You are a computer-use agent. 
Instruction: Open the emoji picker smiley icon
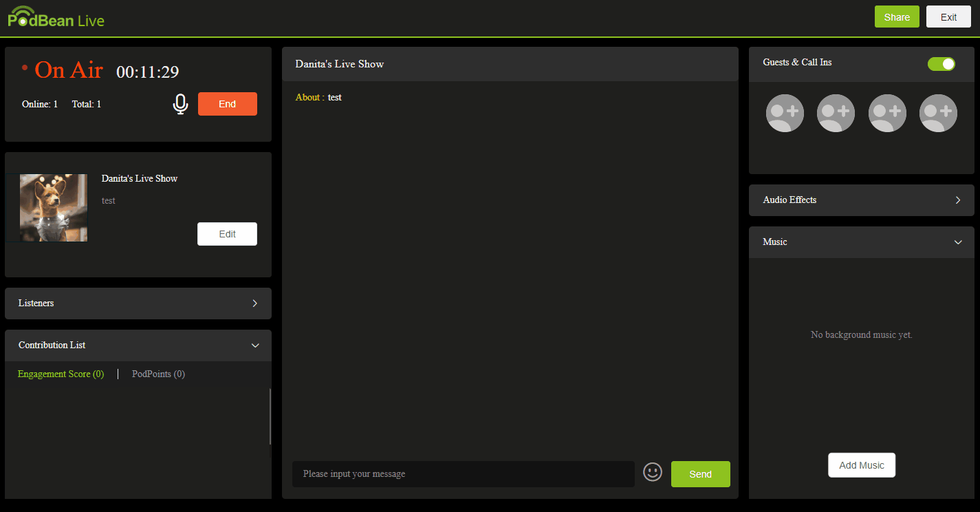(652, 472)
